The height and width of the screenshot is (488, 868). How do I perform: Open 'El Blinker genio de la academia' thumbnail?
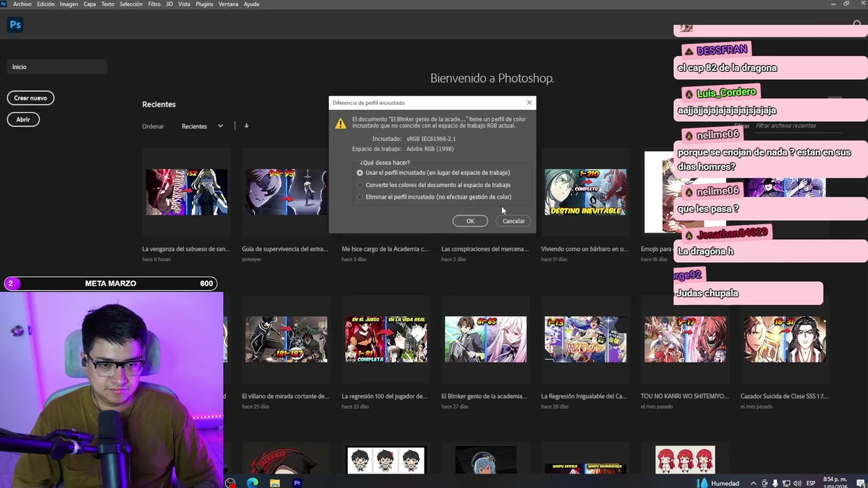point(486,340)
